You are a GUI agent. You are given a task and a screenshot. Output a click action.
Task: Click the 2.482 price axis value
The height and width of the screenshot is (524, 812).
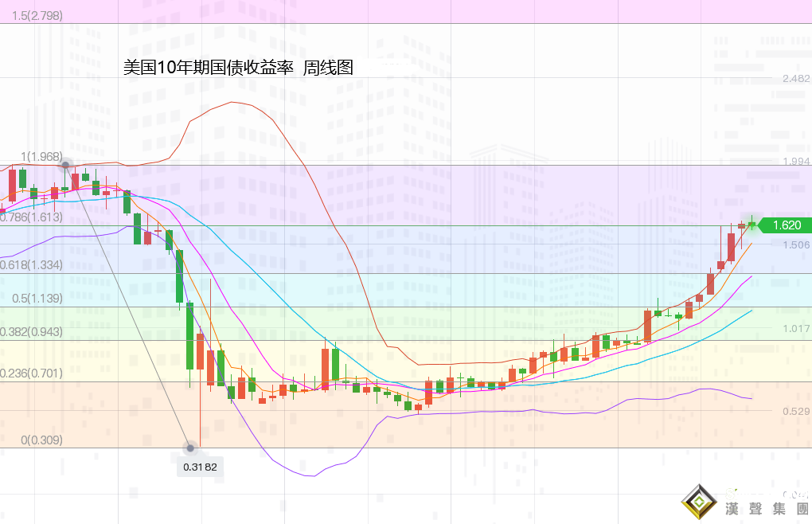click(x=796, y=79)
